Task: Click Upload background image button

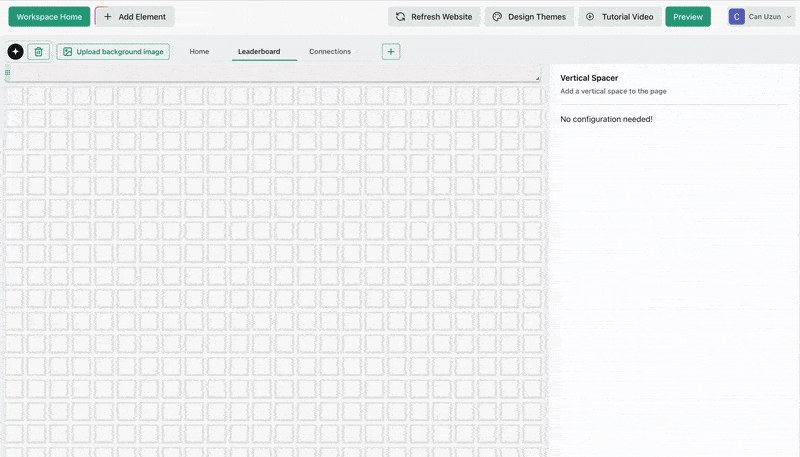Action: point(113,52)
